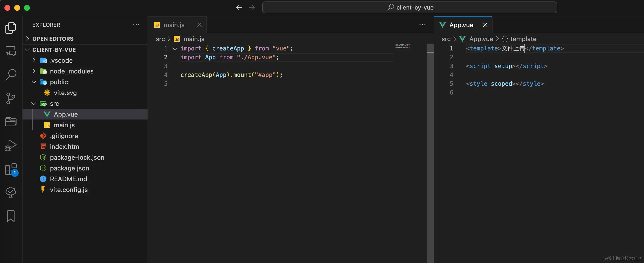The image size is (644, 263).
Task: Click the client-by-vue command center search box
Action: (409, 8)
